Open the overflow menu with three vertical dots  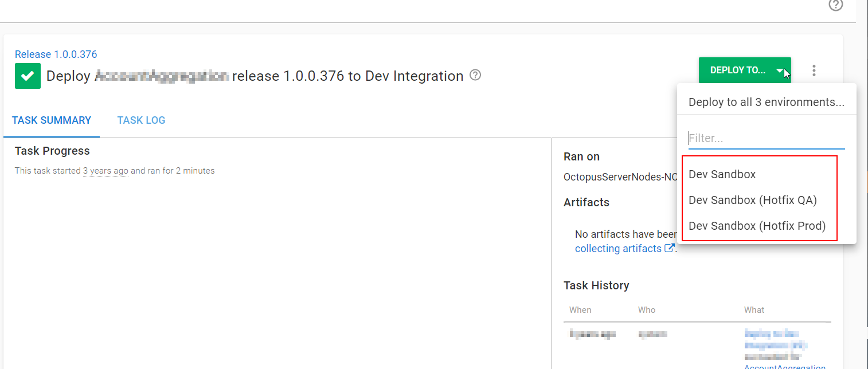click(814, 70)
